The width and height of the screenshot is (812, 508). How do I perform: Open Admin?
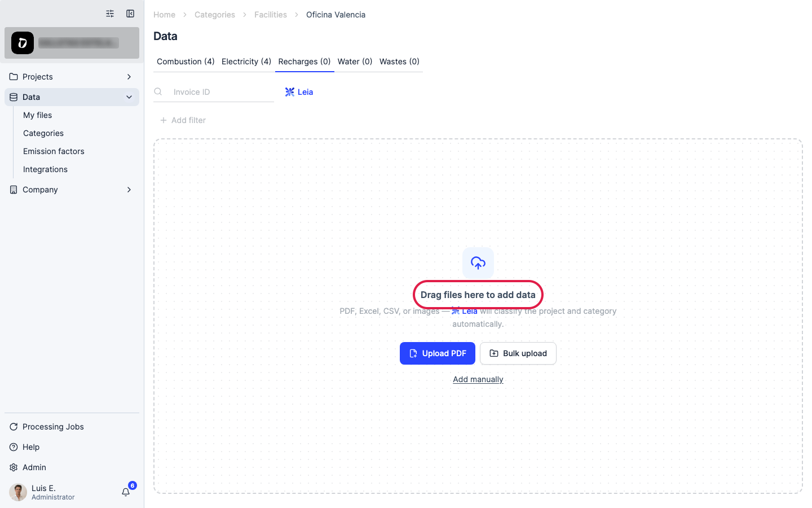(72, 467)
